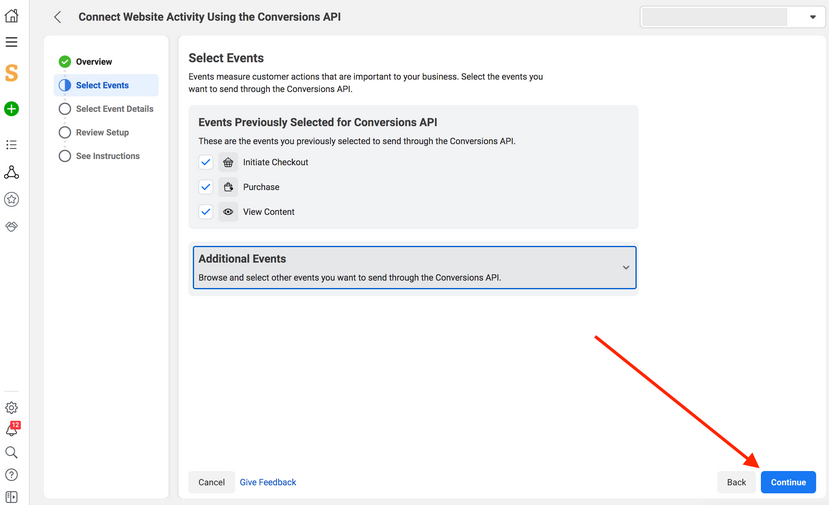
Task: Select the Select Events step
Action: (x=106, y=85)
